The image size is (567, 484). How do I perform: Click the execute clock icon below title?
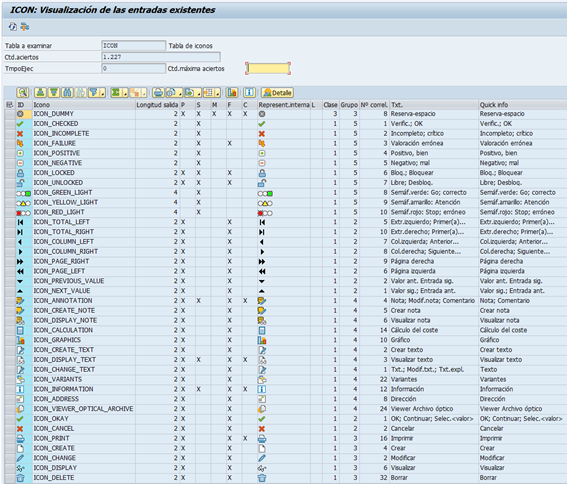13,27
